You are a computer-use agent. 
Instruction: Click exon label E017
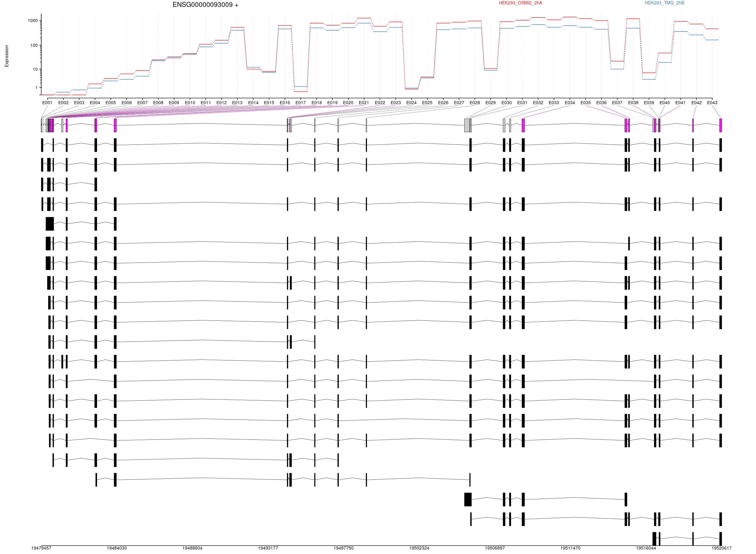point(301,103)
